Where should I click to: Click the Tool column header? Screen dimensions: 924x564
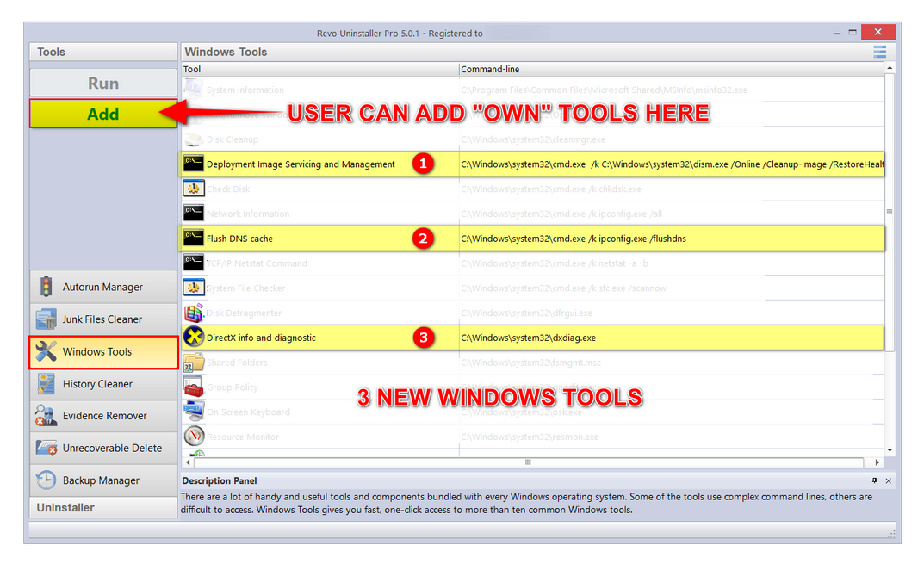click(x=320, y=69)
